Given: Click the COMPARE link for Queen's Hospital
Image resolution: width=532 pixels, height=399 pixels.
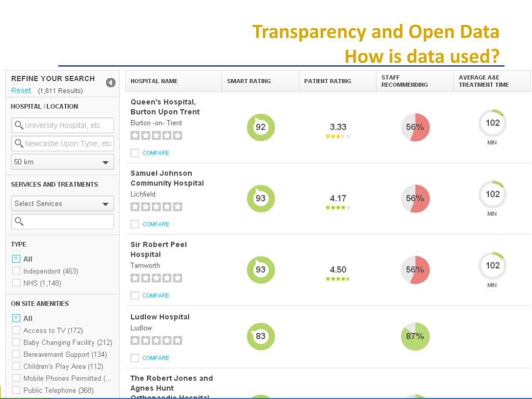Looking at the screenshot, I should pos(156,153).
